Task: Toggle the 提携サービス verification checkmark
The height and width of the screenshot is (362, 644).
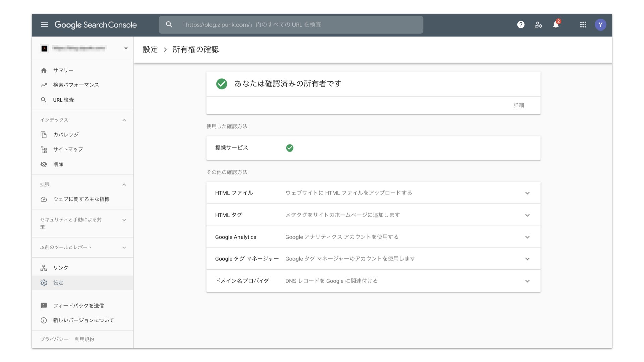Action: pos(290,147)
